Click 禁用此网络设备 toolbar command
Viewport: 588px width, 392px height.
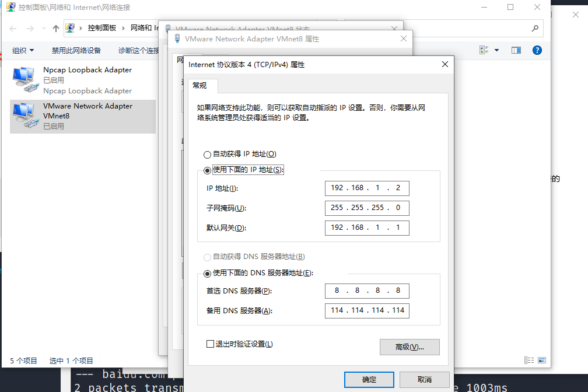76,50
